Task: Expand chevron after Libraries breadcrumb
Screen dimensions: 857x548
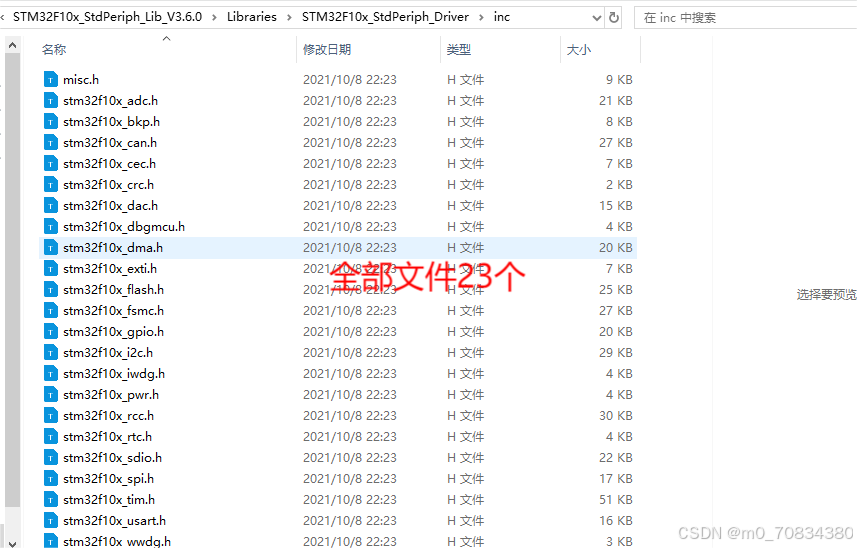Action: (289, 17)
